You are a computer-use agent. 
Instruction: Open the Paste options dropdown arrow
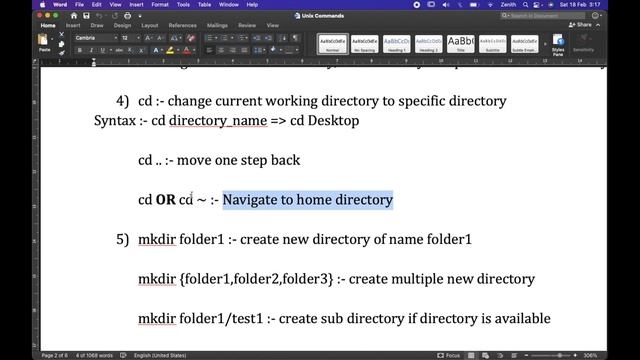click(x=52, y=39)
